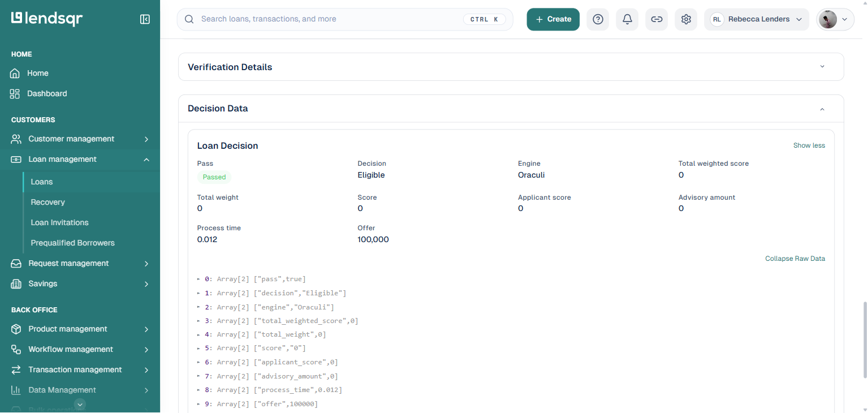This screenshot has height=413, width=868.
Task: Expand raw data row 9 offer
Action: [198, 404]
